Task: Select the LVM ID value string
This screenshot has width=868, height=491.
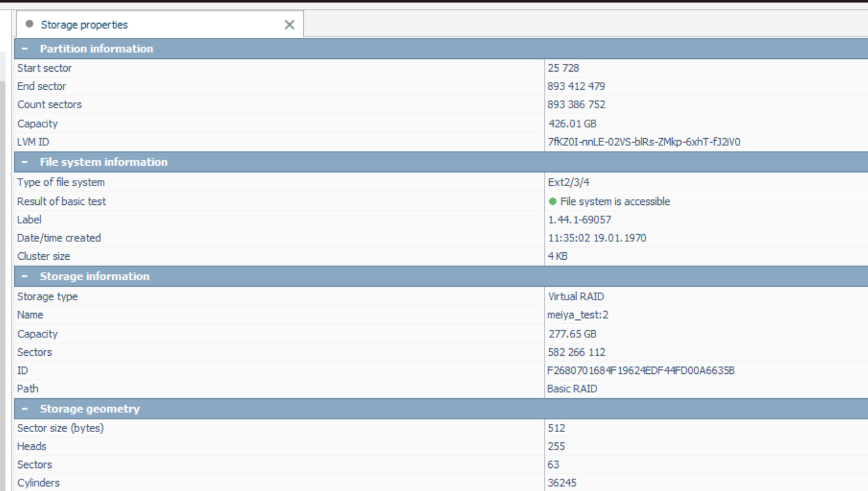Action: pos(644,142)
